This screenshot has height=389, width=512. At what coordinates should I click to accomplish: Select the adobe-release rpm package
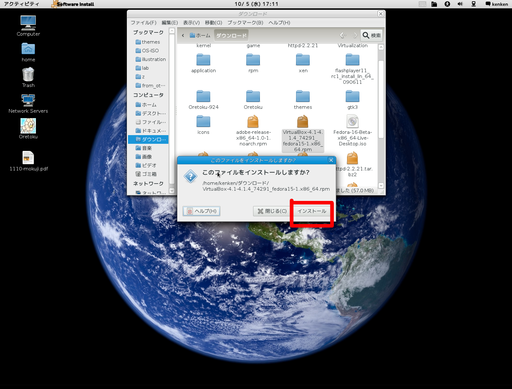[253, 131]
